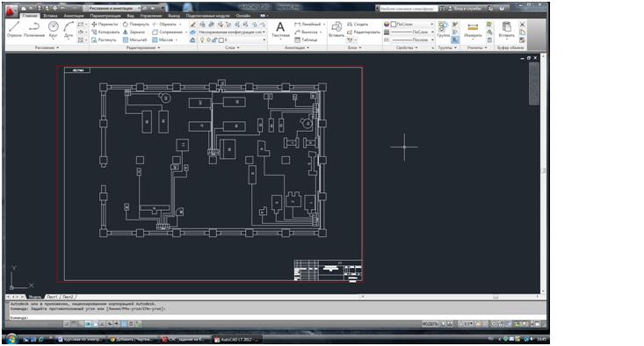Click the keyword search input field

coord(407,8)
